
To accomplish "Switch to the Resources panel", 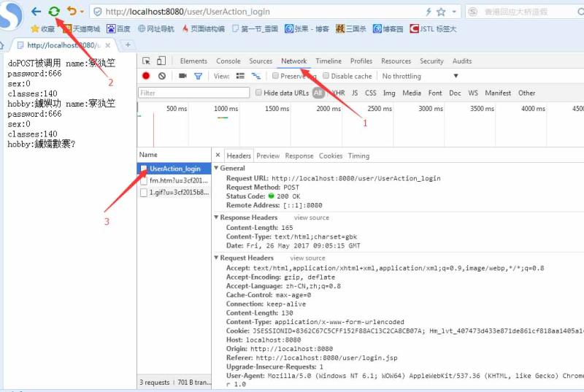I will (x=396, y=61).
